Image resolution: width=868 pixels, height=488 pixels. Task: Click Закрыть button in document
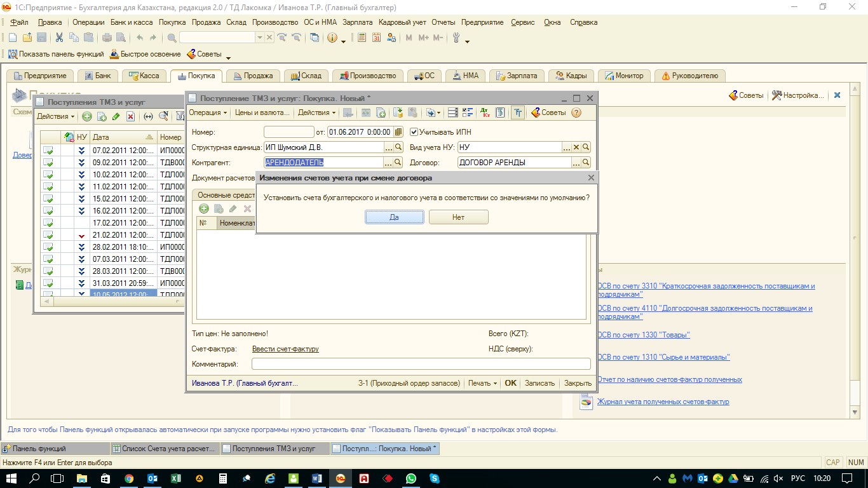click(x=578, y=383)
